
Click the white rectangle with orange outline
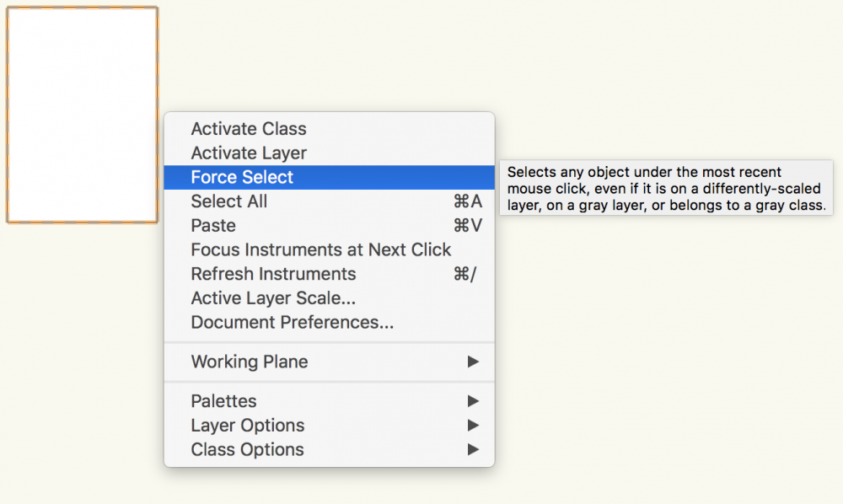[x=83, y=115]
